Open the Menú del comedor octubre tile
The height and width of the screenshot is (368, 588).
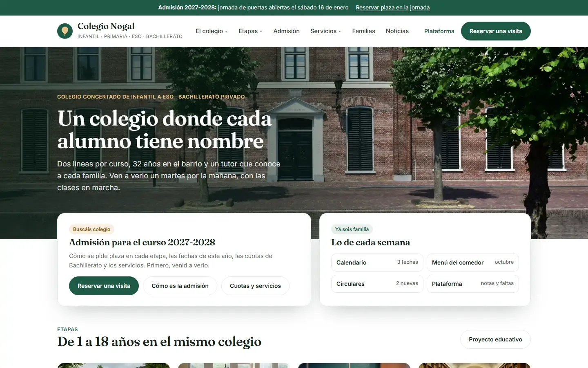[472, 263]
